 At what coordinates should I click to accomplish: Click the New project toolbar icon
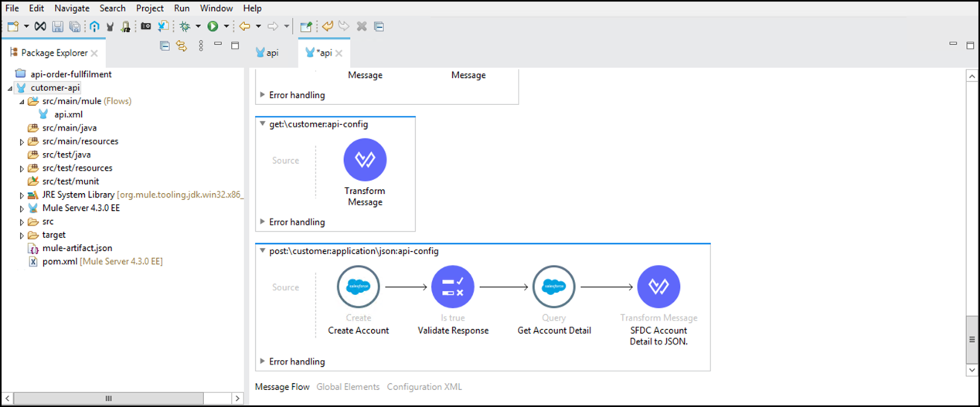pyautogui.click(x=12, y=26)
